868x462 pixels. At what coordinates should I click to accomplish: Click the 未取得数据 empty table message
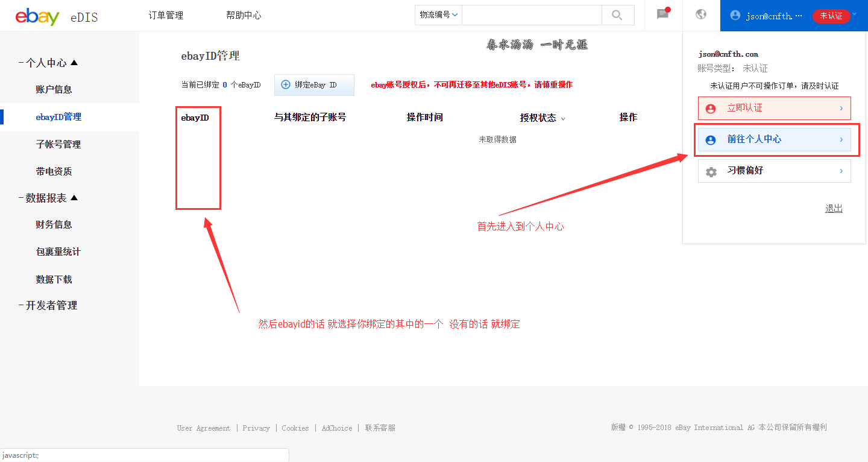point(497,139)
